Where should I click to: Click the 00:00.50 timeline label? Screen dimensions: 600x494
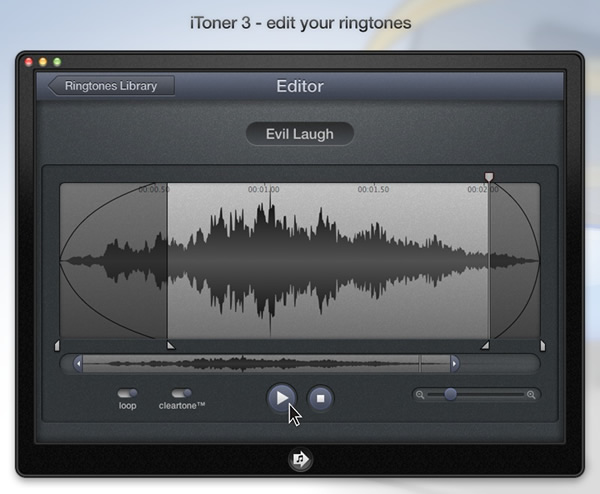click(x=154, y=189)
